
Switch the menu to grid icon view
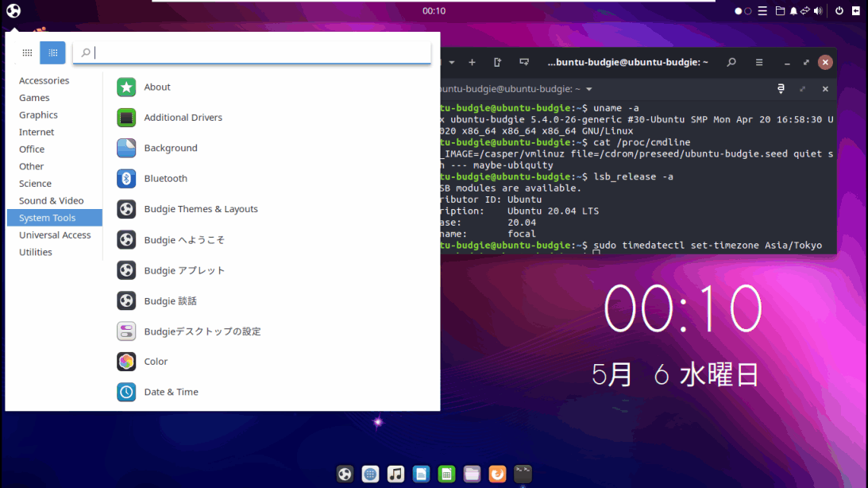pyautogui.click(x=27, y=52)
